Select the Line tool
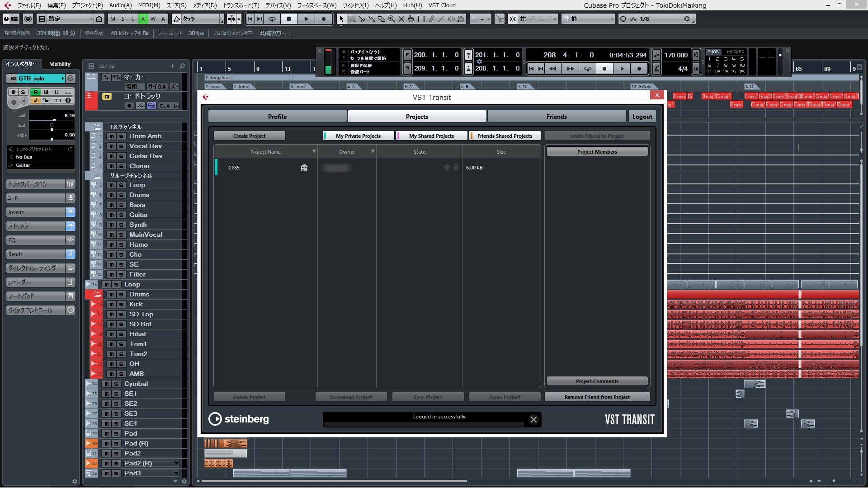 (x=441, y=19)
